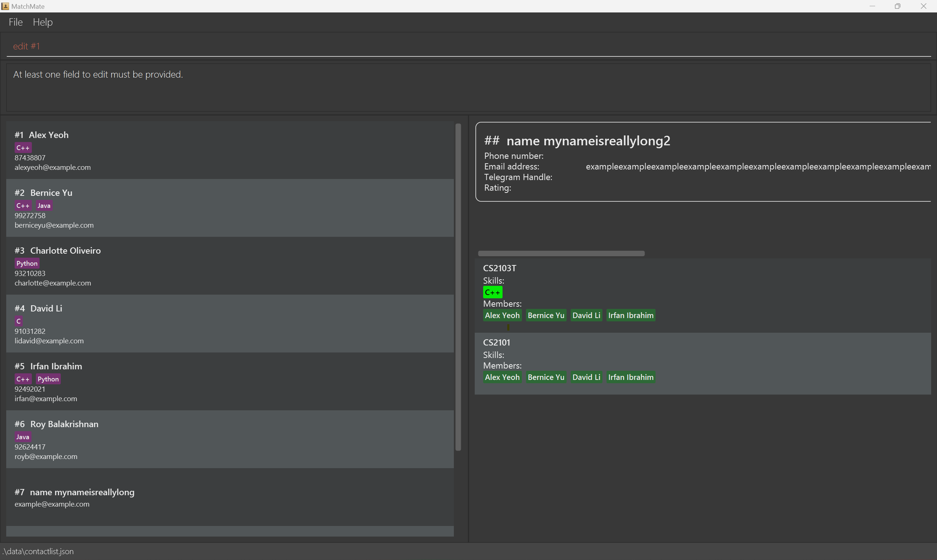This screenshot has width=937, height=560.
Task: Click Bernice Yu's Java skill tag
Action: (x=44, y=206)
